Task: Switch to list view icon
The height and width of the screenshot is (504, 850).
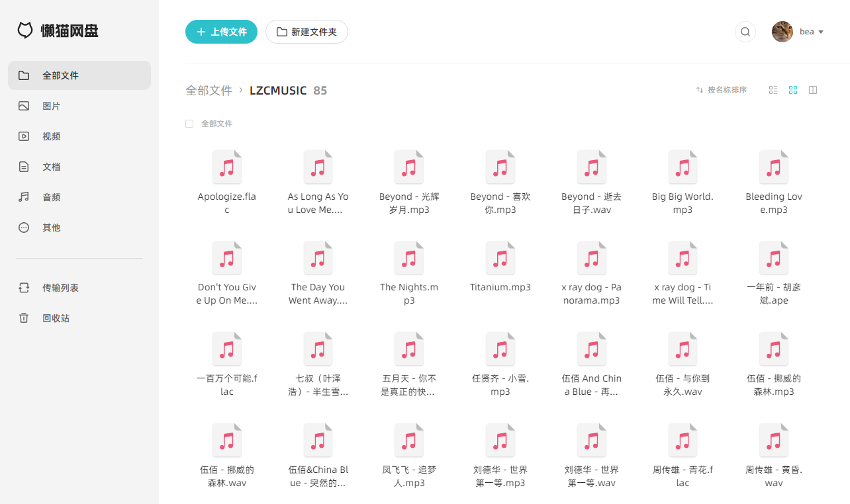Action: coord(773,90)
